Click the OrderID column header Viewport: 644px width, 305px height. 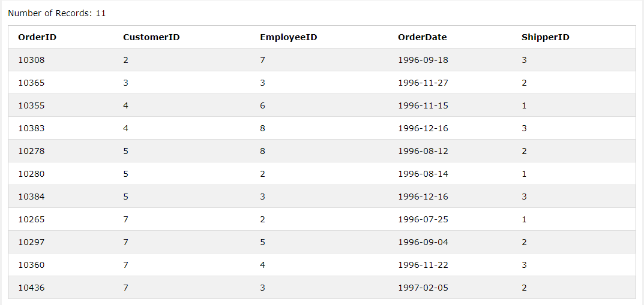coord(37,37)
